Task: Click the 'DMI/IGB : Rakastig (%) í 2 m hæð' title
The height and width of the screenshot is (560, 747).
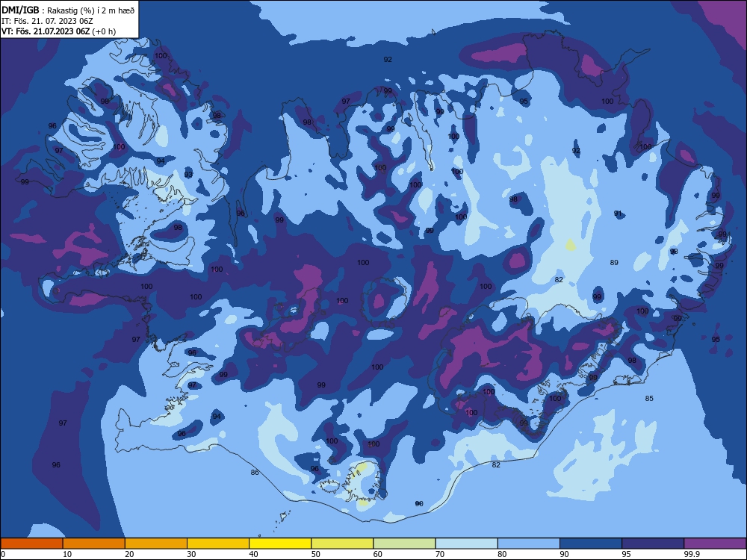Action: [x=68, y=10]
